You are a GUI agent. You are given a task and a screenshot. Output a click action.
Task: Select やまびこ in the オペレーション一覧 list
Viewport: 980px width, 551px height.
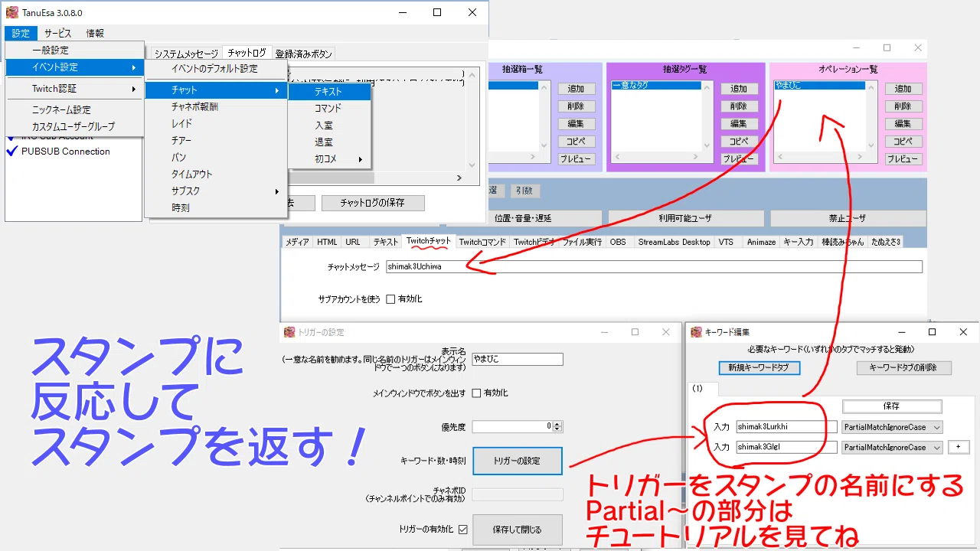(x=819, y=86)
